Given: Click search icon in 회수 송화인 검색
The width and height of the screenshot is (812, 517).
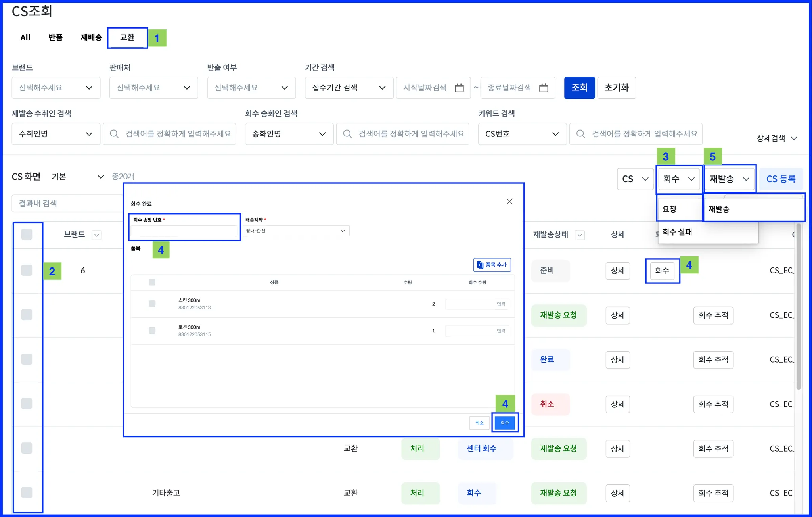Looking at the screenshot, I should click(x=347, y=134).
